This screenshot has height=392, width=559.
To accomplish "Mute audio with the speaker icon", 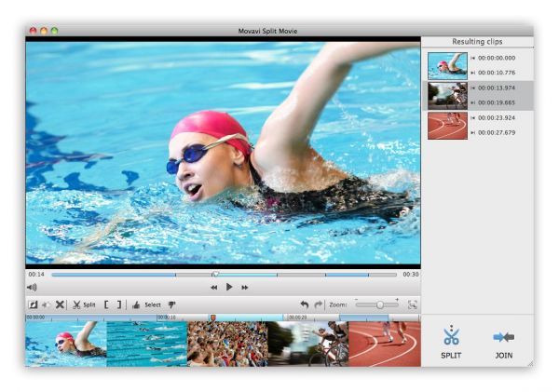I will coord(32,288).
